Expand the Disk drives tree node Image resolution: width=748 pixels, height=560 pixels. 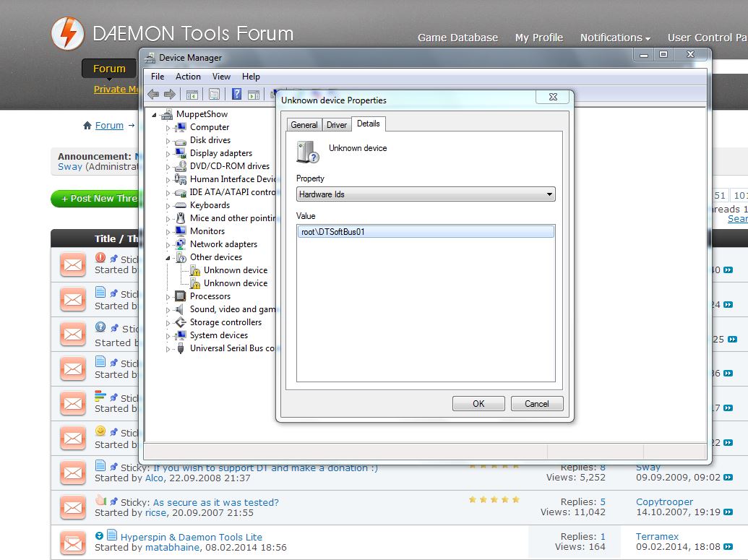pyautogui.click(x=168, y=140)
